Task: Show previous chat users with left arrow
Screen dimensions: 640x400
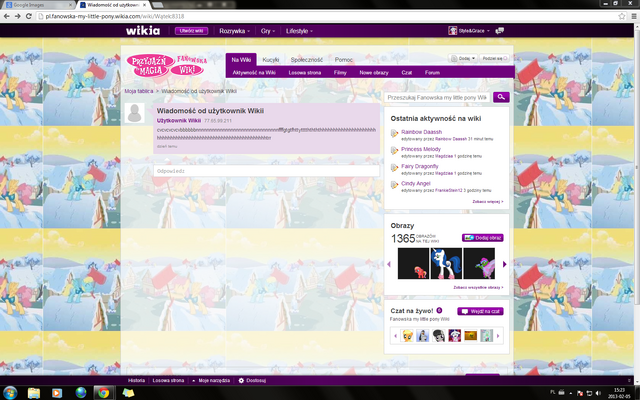Action: click(395, 336)
